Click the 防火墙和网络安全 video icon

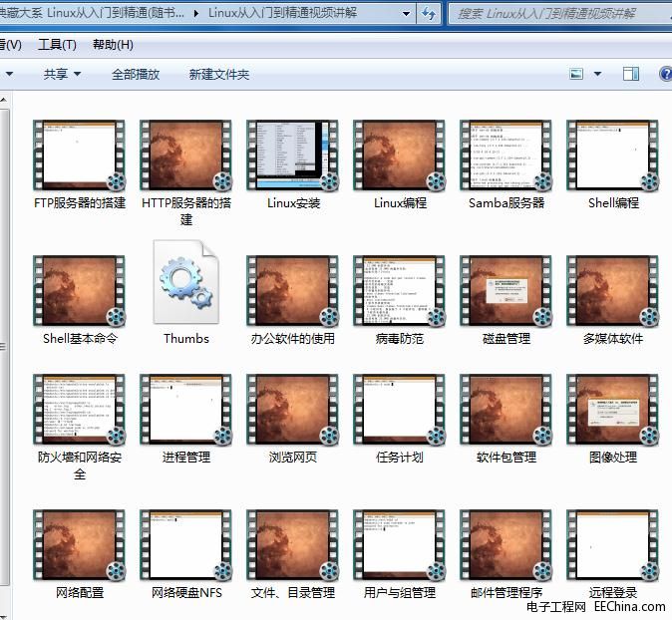(x=80, y=410)
